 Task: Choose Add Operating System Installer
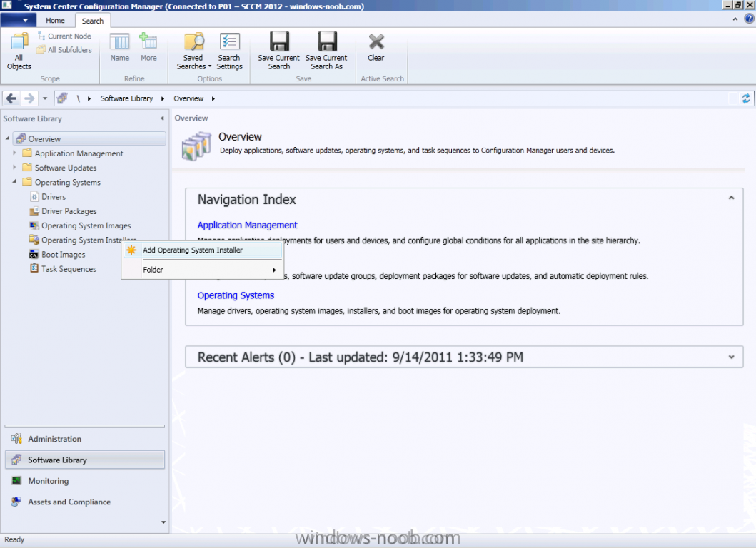point(202,250)
